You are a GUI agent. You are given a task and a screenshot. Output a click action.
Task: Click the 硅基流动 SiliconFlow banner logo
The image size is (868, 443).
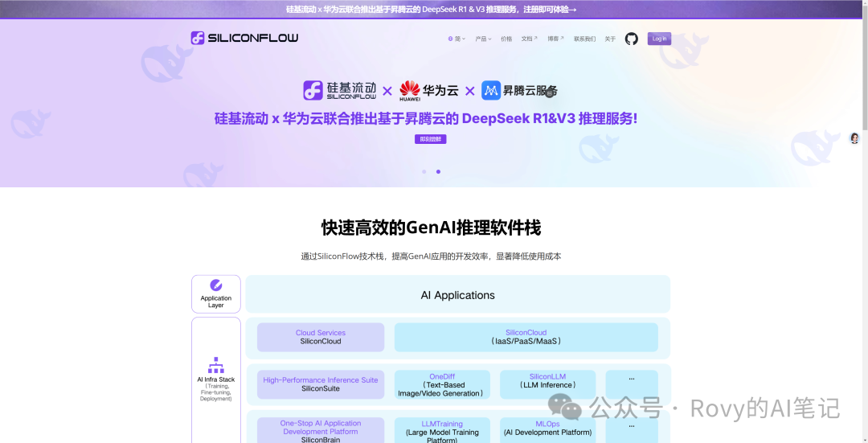340,90
